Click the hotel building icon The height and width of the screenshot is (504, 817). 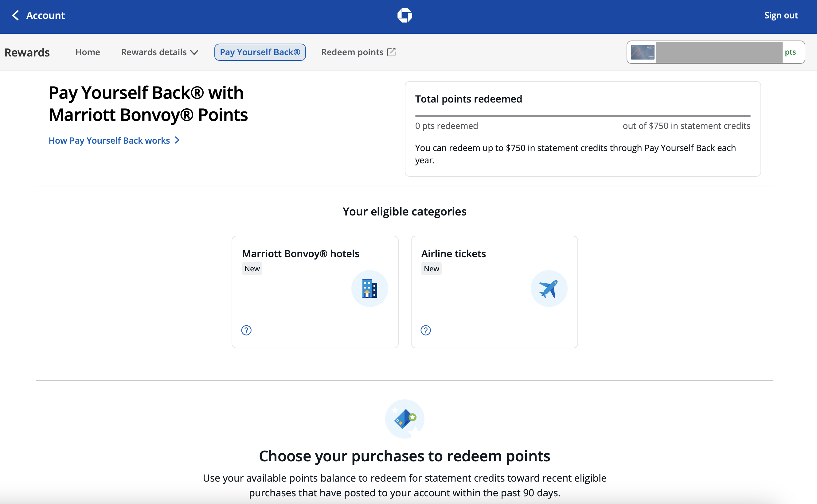(x=369, y=288)
